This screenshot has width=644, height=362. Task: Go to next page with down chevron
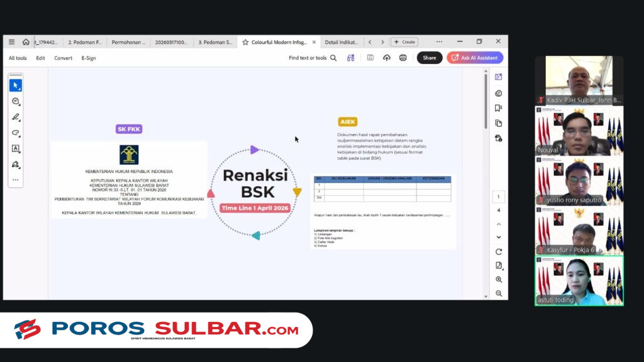point(499,238)
